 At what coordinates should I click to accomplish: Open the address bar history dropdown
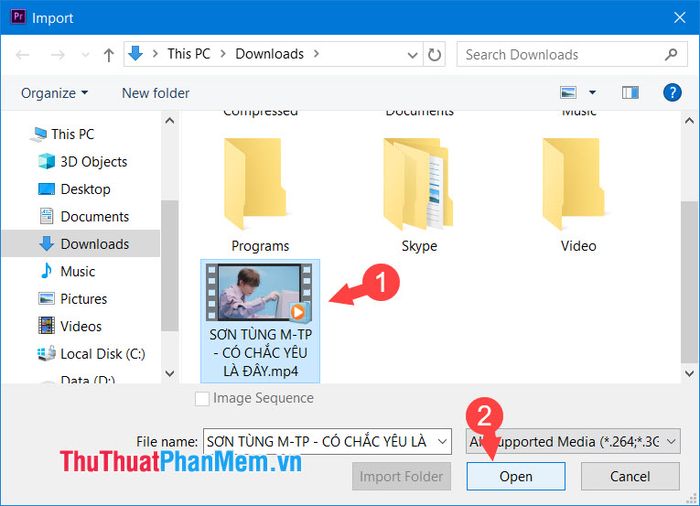click(x=412, y=54)
